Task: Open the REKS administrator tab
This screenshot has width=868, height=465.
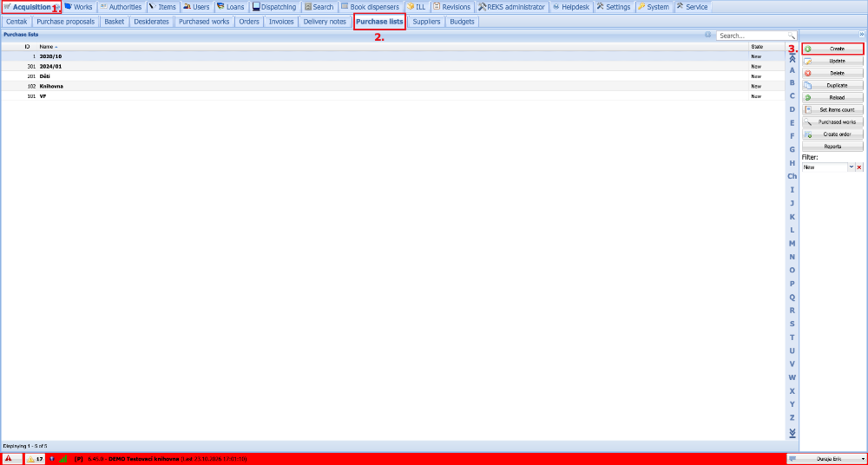Action: [511, 7]
